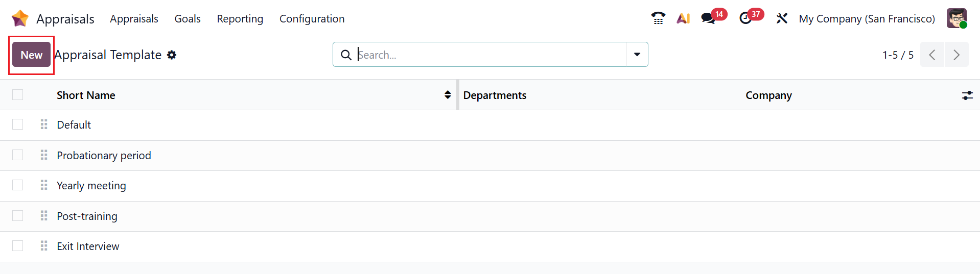This screenshot has width=980, height=274.
Task: Click the New button
Action: (x=32, y=55)
